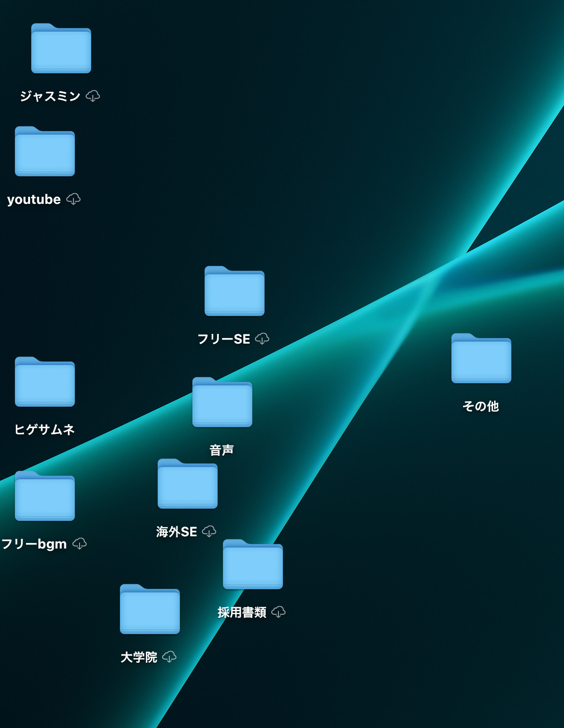Click the 音声 folder name text
Screen dimensions: 564x728
click(x=222, y=450)
